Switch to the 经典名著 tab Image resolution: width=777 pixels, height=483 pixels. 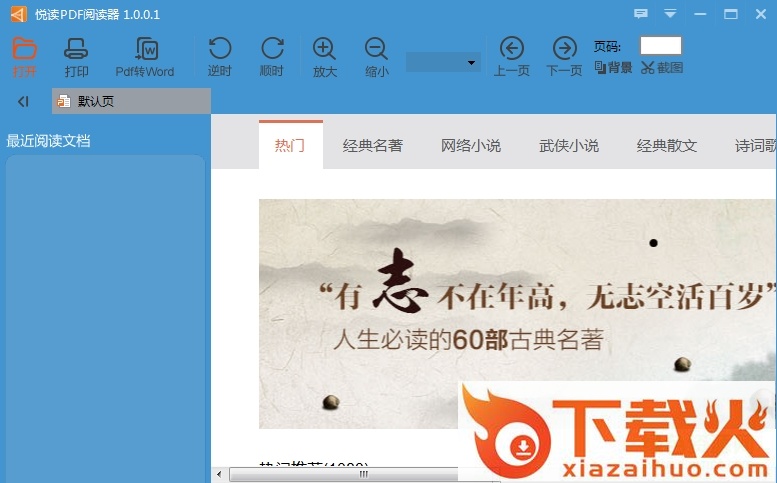373,145
